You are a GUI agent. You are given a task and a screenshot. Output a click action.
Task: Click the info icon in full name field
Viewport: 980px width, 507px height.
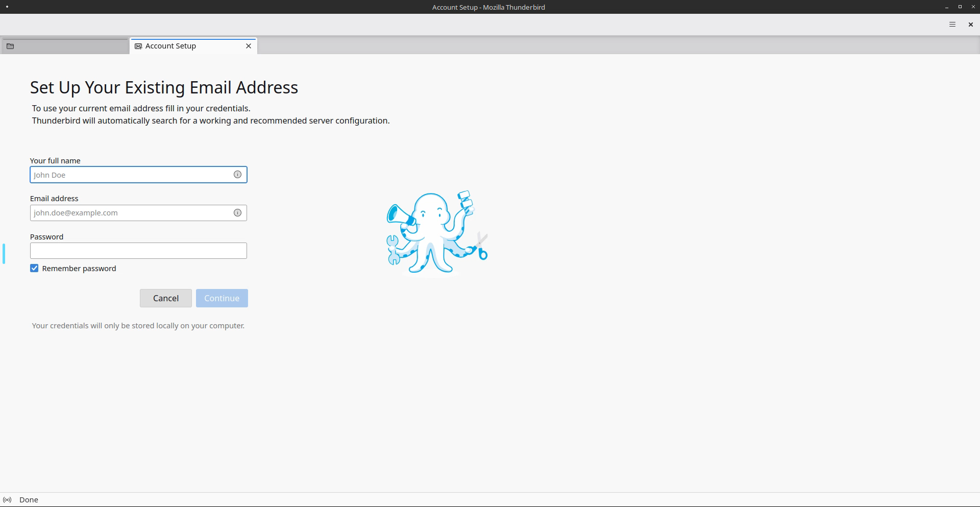(237, 175)
